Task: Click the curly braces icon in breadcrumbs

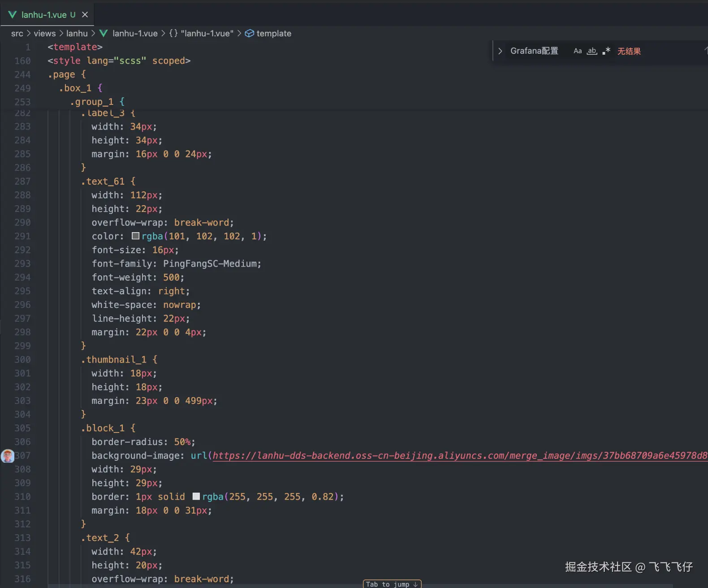Action: [173, 34]
